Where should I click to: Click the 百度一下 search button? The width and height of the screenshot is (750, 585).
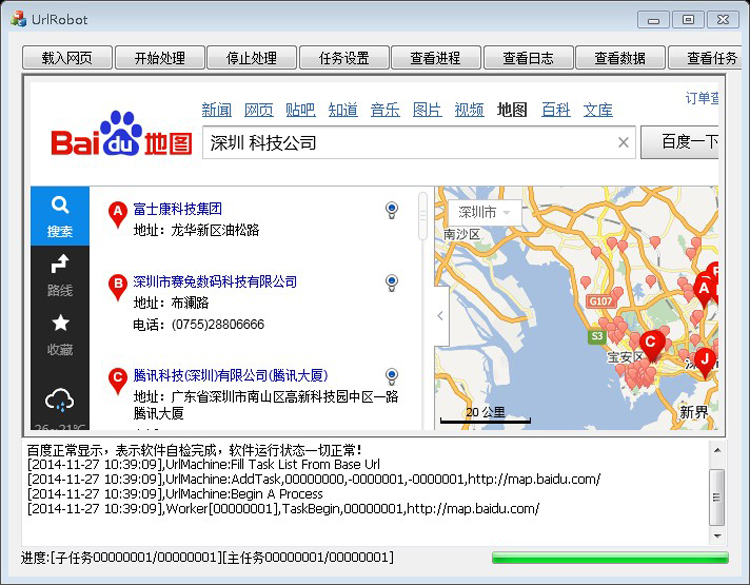point(680,142)
